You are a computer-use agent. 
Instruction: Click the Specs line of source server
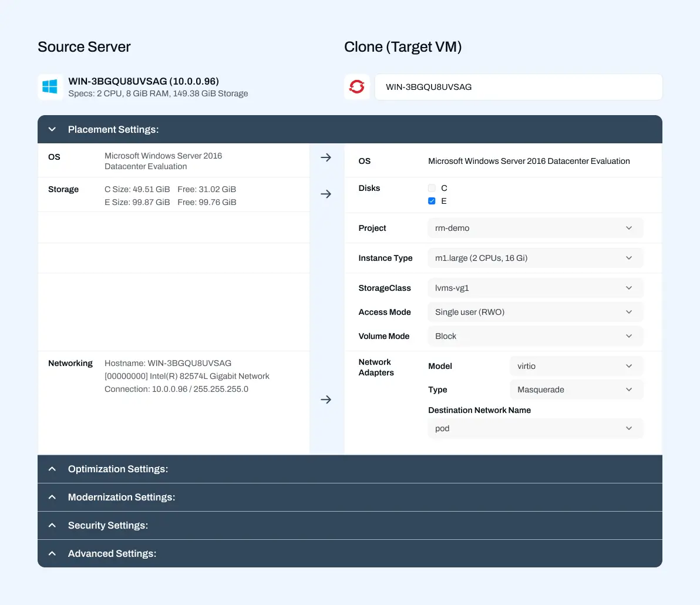(158, 94)
